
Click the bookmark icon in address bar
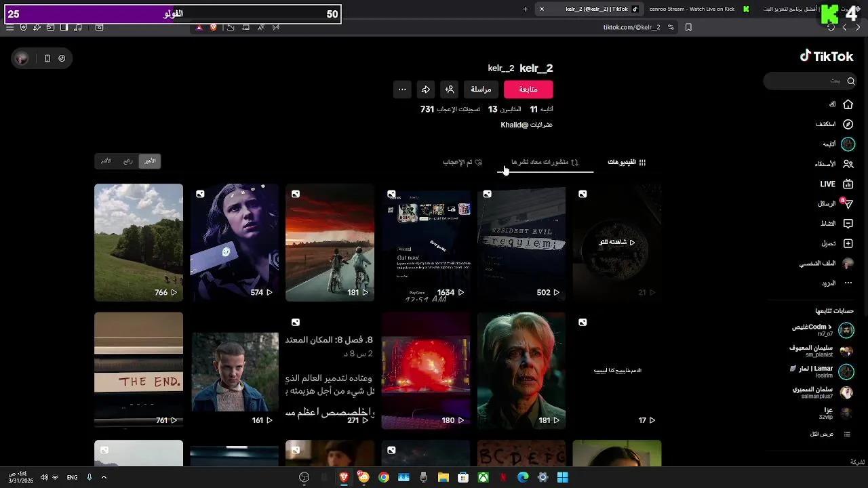click(688, 27)
